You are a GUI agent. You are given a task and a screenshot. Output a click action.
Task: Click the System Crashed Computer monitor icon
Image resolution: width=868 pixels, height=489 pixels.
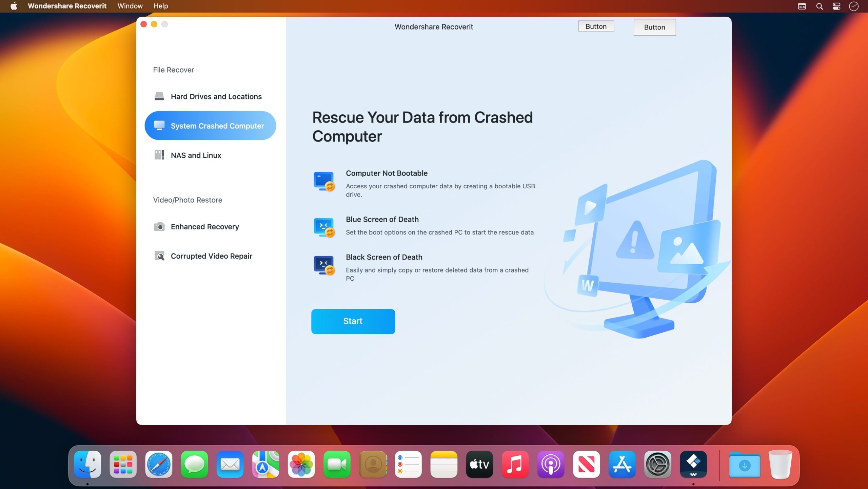coord(159,125)
